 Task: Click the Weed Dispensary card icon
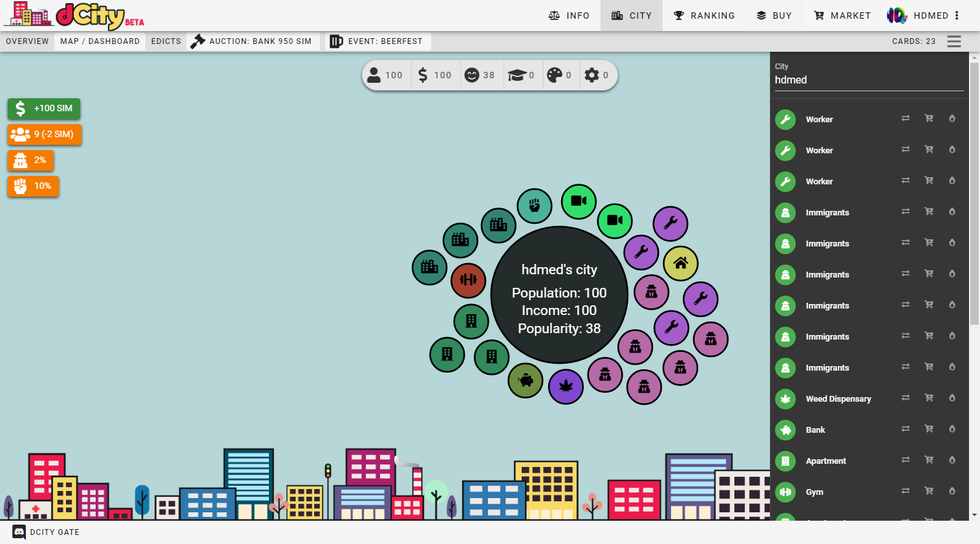coord(785,399)
